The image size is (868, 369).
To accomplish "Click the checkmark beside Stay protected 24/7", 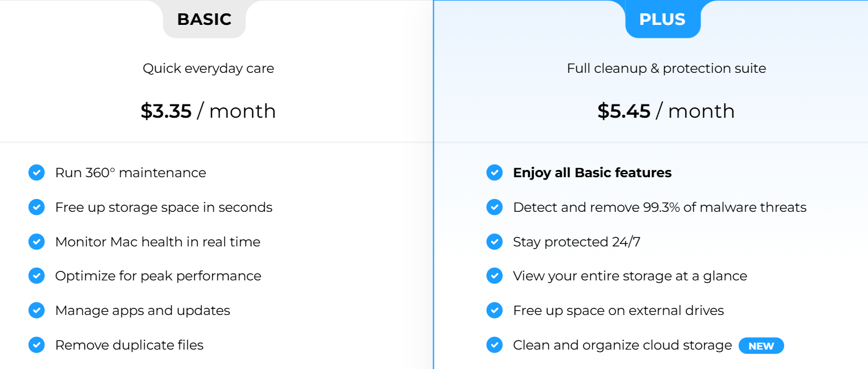I will (494, 242).
